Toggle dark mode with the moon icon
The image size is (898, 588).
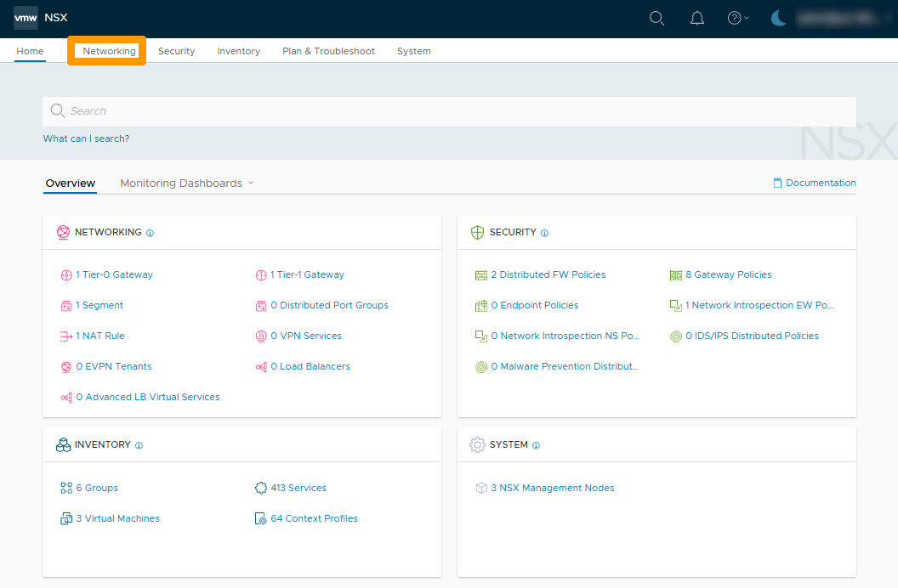pyautogui.click(x=779, y=19)
